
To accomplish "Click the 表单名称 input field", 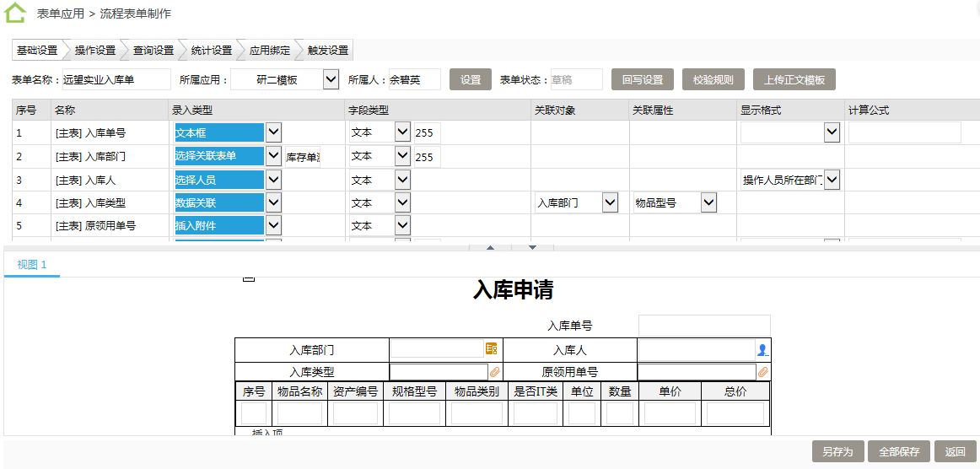I will (116, 80).
